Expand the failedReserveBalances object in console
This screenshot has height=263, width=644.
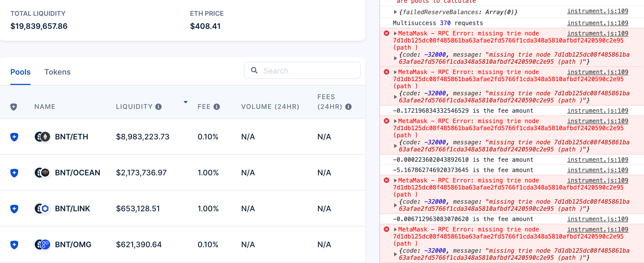point(395,12)
